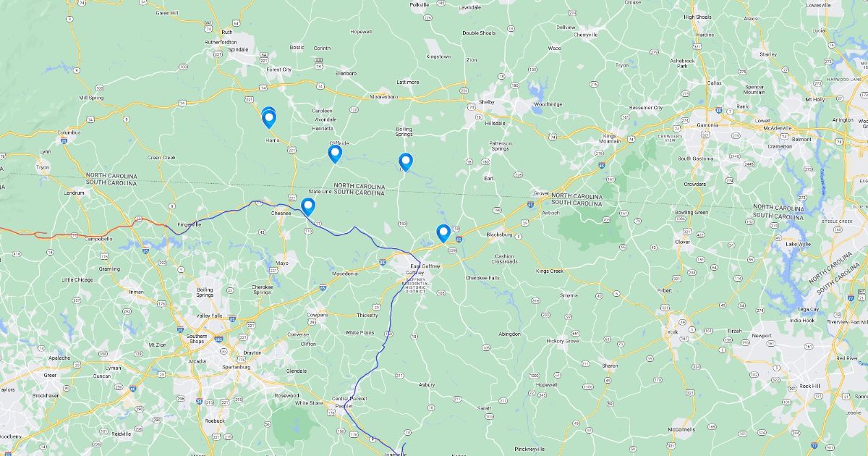Click the blue map pin near Harris
The width and height of the screenshot is (868, 456).
(268, 118)
